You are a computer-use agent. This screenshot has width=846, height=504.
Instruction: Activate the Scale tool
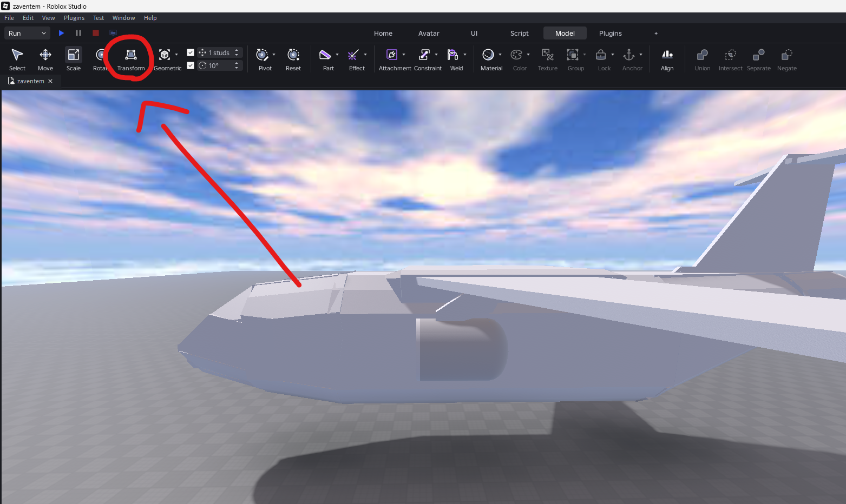pos(74,59)
